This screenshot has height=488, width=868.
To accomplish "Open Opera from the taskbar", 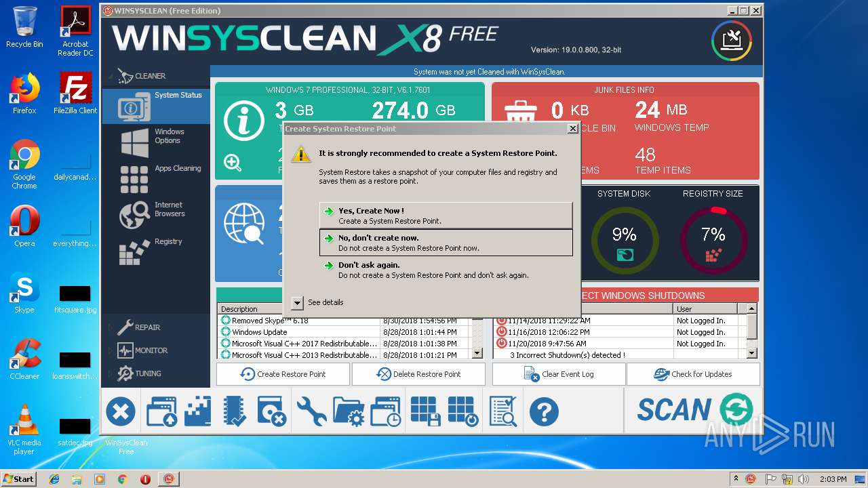I will coord(145,479).
